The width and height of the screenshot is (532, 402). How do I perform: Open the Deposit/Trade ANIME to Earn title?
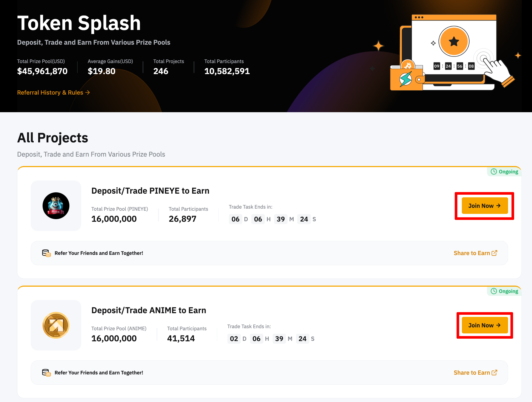tap(149, 310)
